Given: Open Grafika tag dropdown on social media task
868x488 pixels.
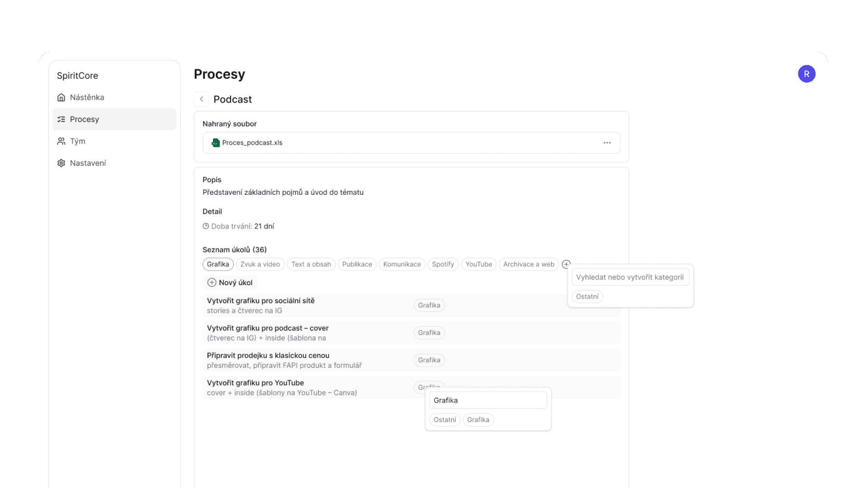Looking at the screenshot, I should click(x=429, y=305).
